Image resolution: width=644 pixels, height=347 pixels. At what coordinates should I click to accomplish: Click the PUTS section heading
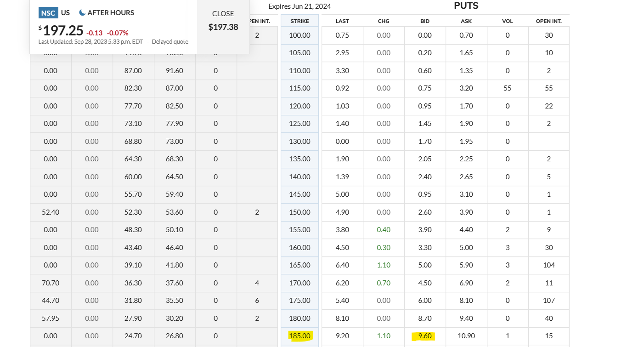tap(466, 6)
